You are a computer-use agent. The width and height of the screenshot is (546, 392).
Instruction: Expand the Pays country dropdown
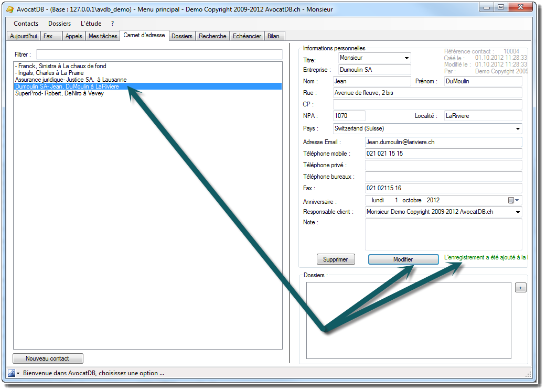518,128
